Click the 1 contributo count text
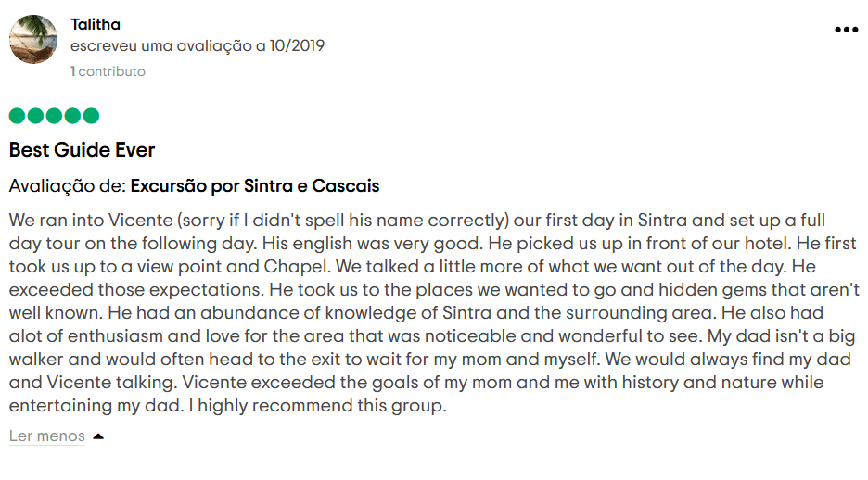 [x=108, y=71]
